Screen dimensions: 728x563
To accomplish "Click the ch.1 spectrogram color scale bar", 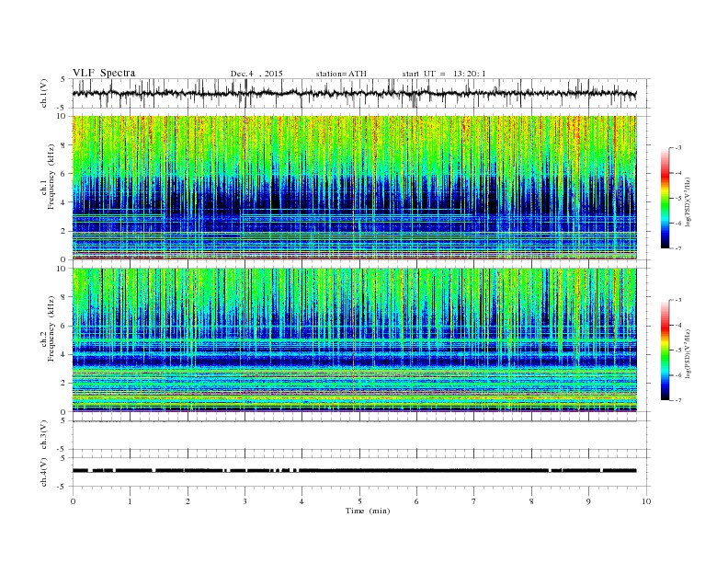I will (x=665, y=198).
